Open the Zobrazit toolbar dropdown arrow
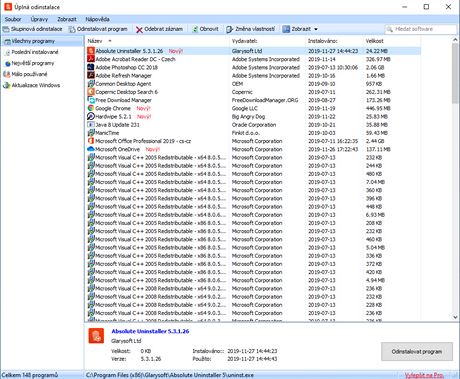The width and height of the screenshot is (460, 379). (316, 29)
